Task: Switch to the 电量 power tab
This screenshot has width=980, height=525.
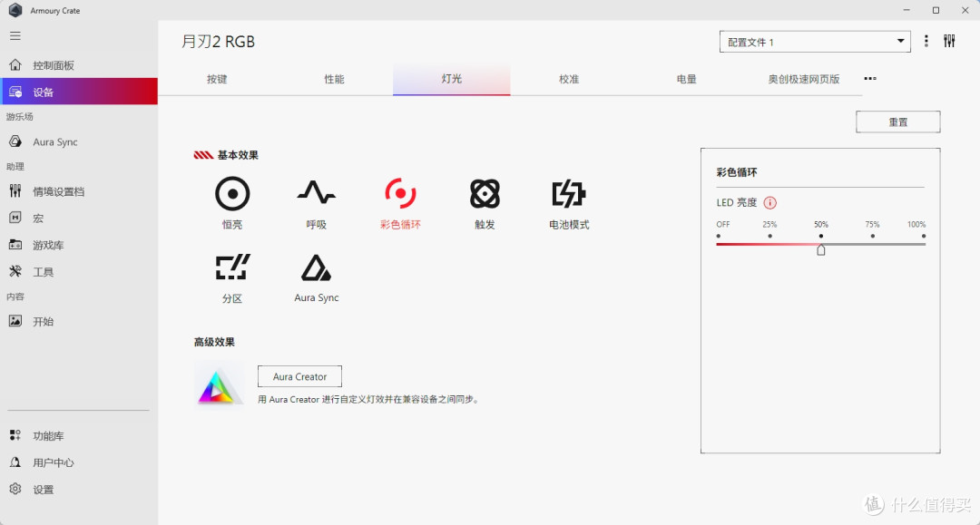Action: (686, 79)
